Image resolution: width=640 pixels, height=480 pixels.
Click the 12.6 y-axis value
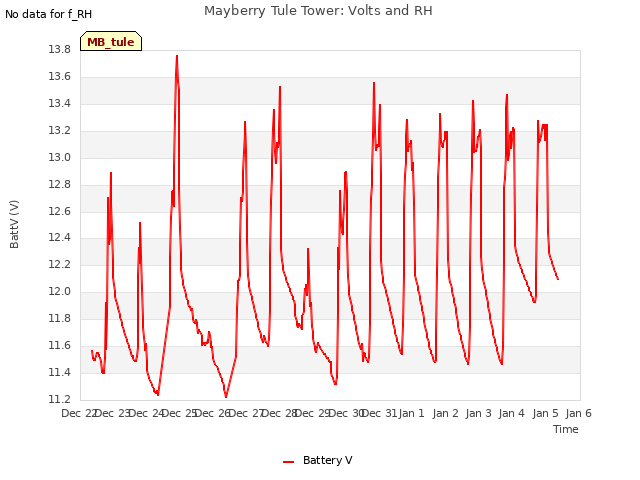coord(60,211)
